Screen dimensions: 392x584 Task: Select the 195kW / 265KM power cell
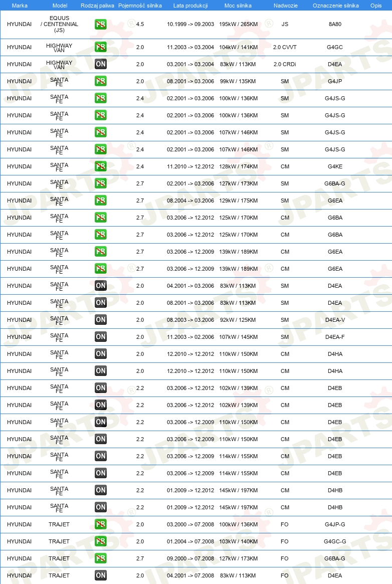pyautogui.click(x=238, y=24)
